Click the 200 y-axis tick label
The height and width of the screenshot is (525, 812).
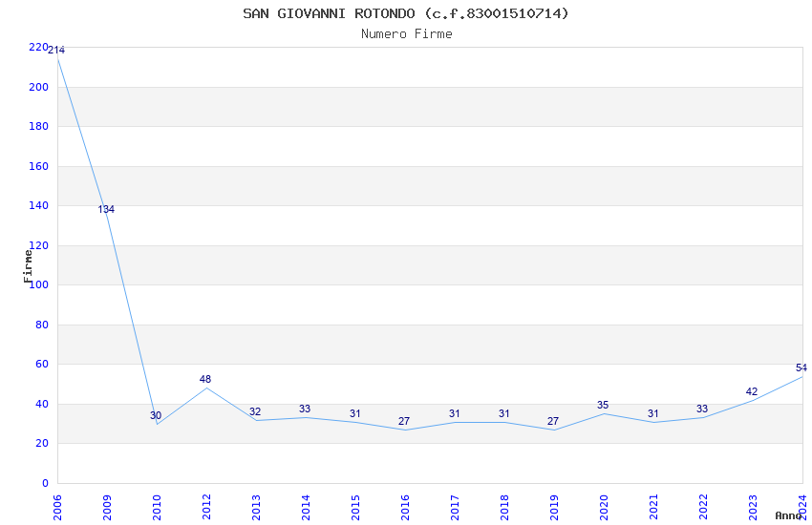tap(38, 87)
